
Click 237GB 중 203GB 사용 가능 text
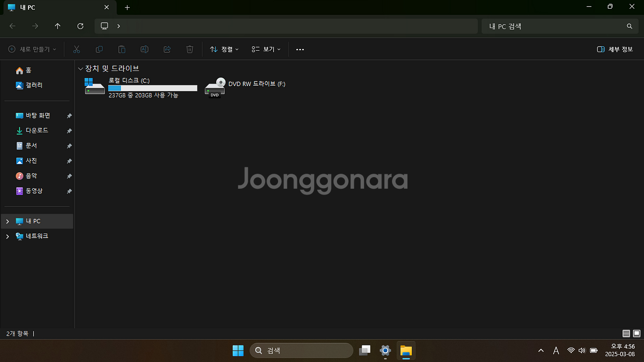[143, 96]
